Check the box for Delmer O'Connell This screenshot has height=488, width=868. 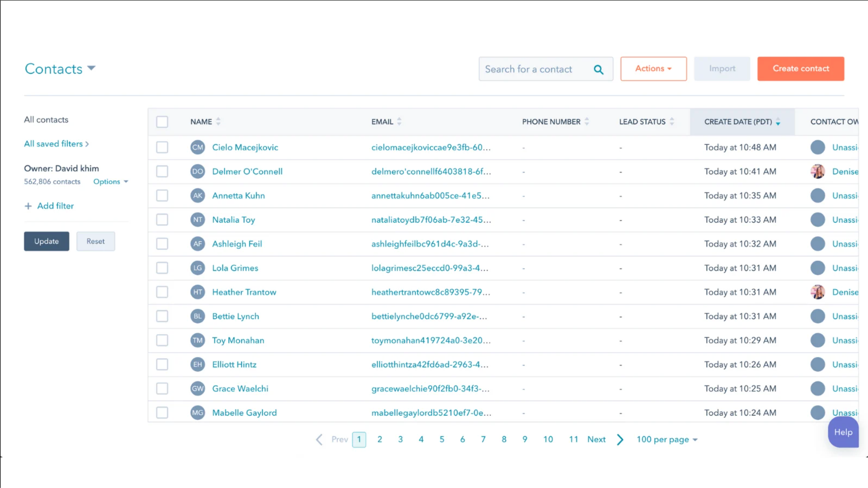[162, 171]
